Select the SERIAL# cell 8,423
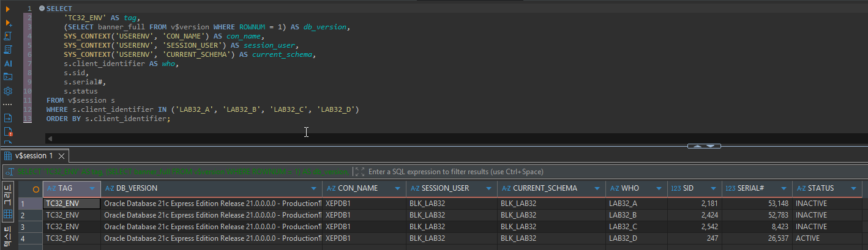The image size is (868, 250). [757, 227]
